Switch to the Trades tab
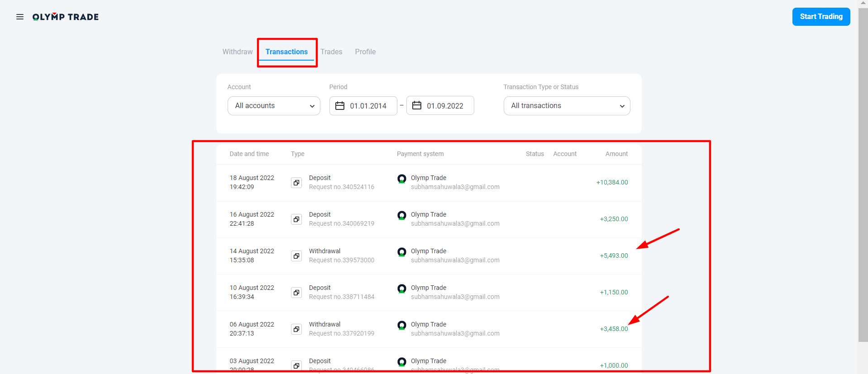 pyautogui.click(x=331, y=52)
